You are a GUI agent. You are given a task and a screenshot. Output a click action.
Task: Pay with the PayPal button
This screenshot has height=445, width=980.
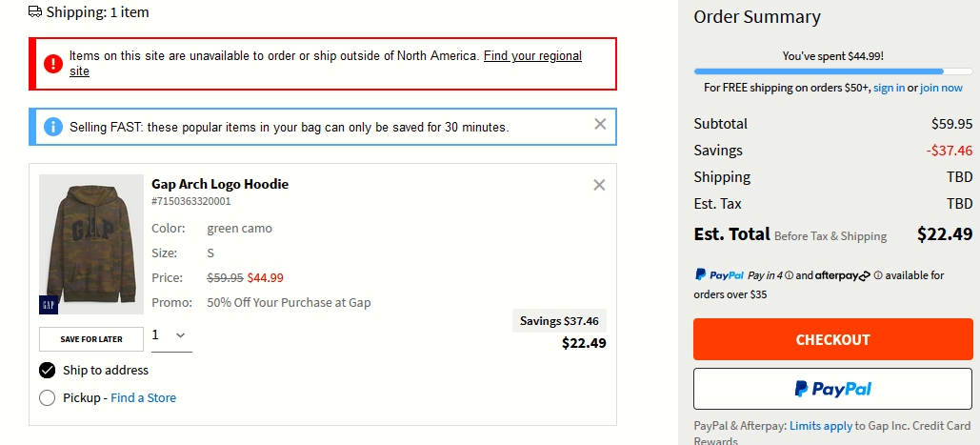click(832, 389)
